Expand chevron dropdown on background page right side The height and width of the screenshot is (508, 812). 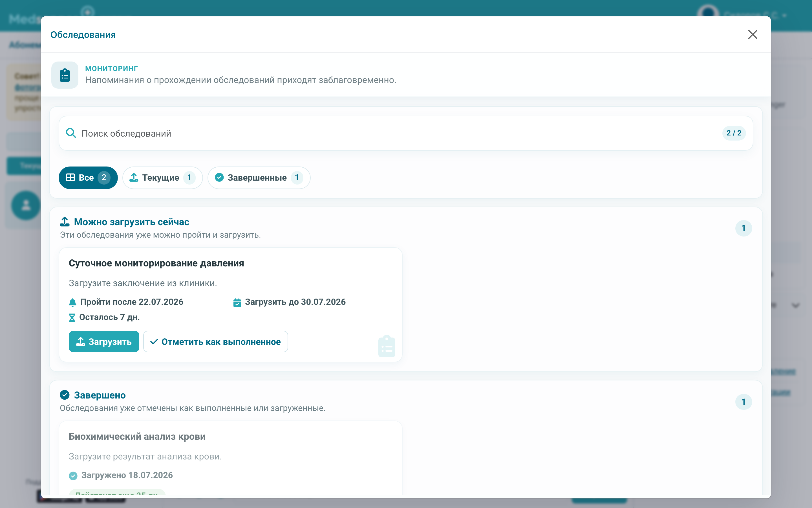coord(796,305)
